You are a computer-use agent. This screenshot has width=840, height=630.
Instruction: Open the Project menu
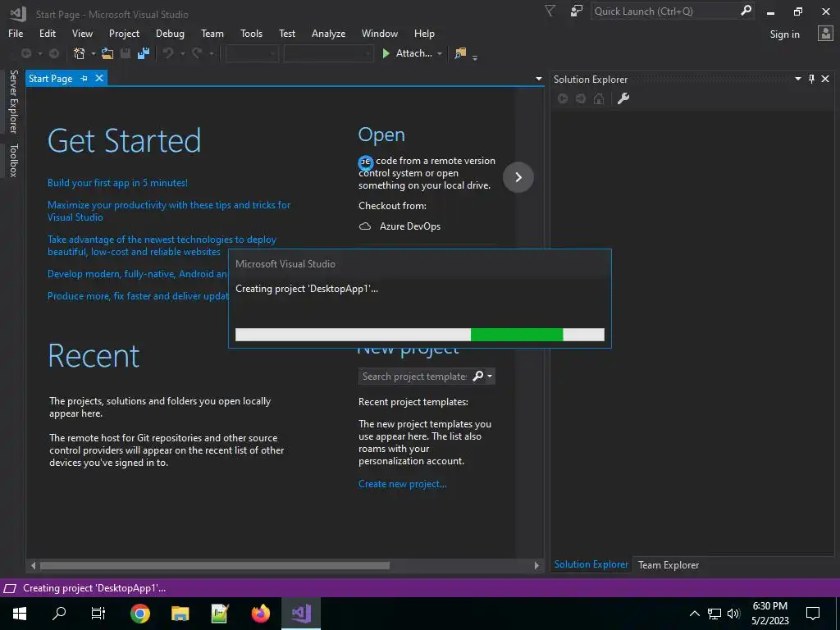click(x=124, y=33)
